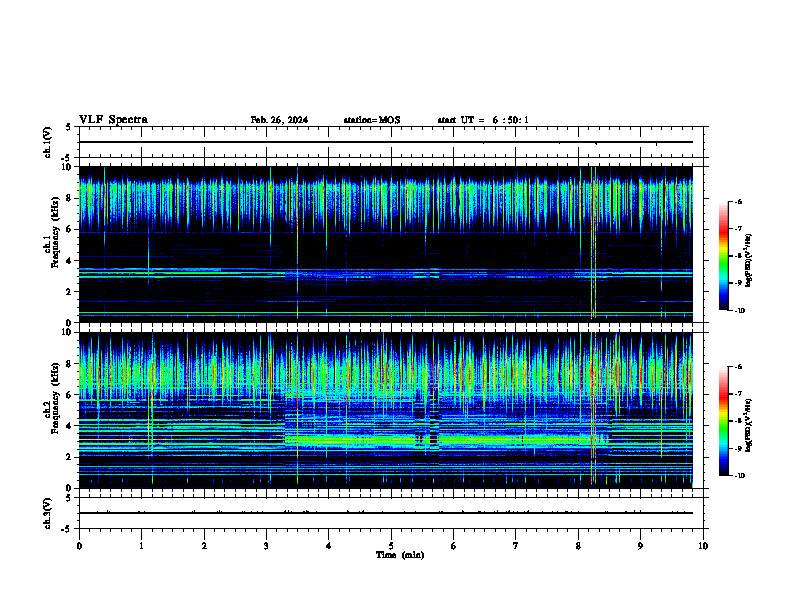
Task: Click the "-6" label atop ch.2 colorbar
Action: (738, 367)
